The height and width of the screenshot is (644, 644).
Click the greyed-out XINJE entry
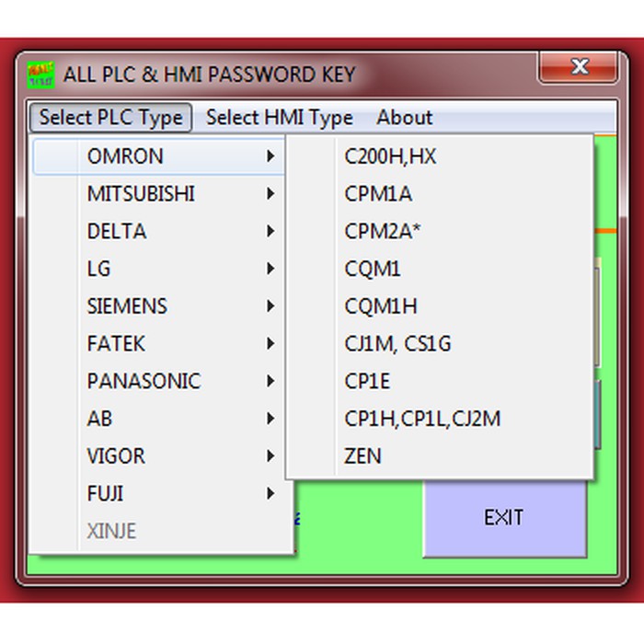(x=161, y=531)
